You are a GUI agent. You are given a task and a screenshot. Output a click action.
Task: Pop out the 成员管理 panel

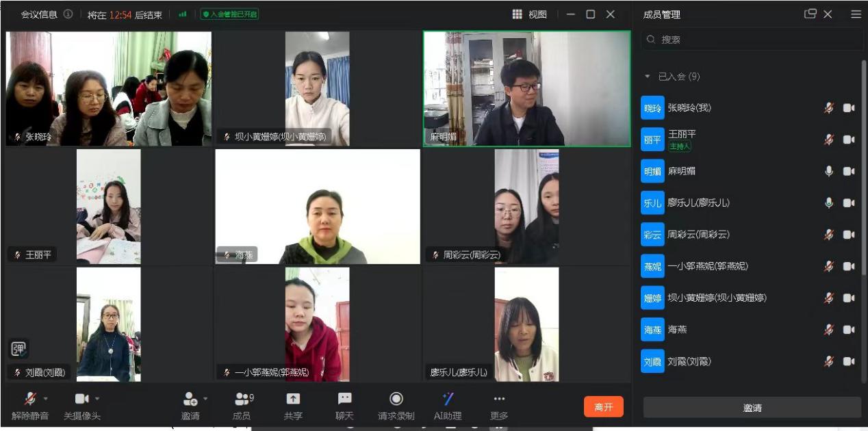810,14
